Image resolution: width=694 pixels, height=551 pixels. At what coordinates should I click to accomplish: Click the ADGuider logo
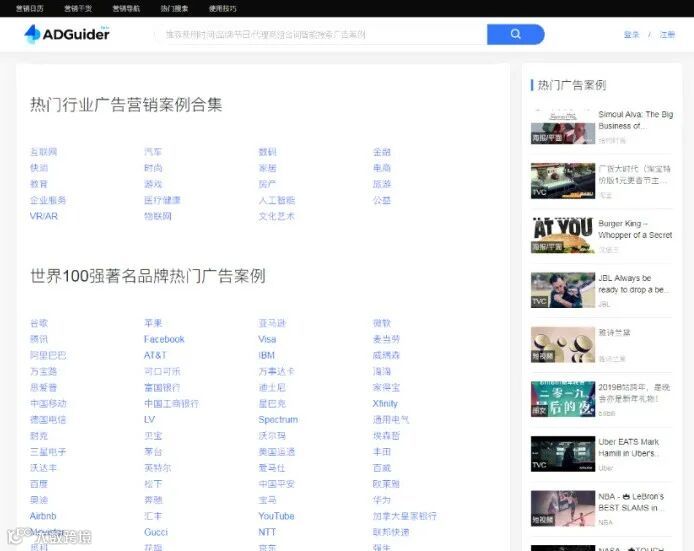pyautogui.click(x=67, y=34)
